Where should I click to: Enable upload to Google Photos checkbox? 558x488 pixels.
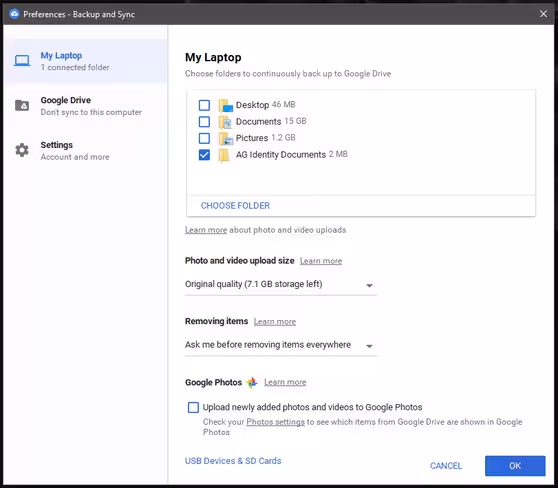pyautogui.click(x=193, y=407)
